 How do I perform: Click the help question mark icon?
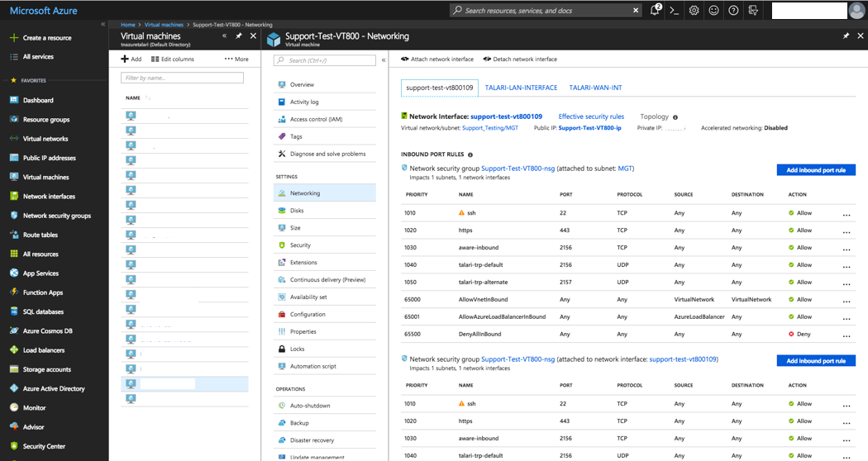pyautogui.click(x=733, y=11)
